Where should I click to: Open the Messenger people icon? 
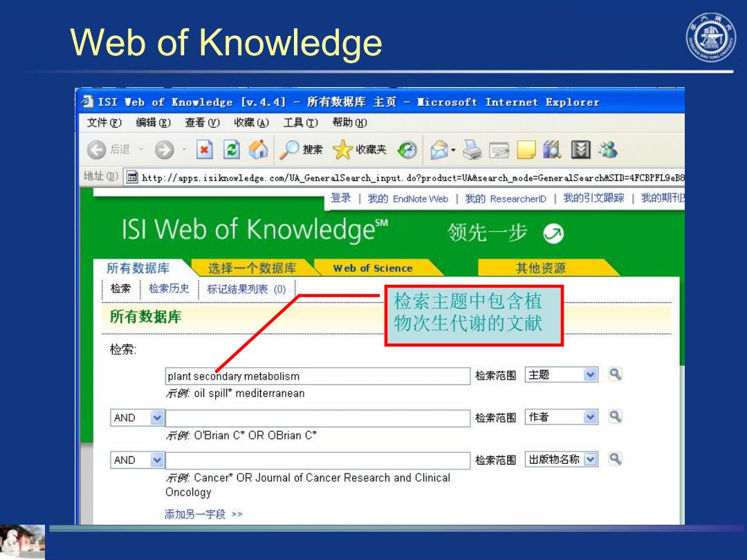coord(608,150)
